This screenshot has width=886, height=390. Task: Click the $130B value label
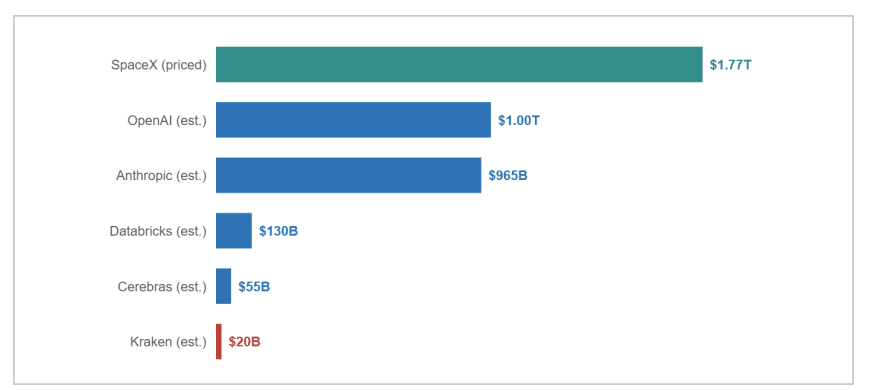click(x=279, y=231)
